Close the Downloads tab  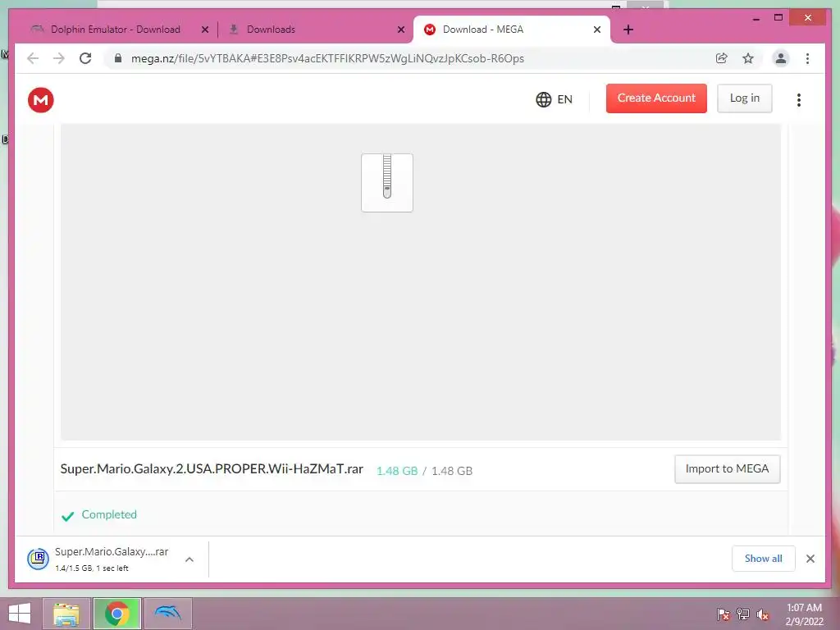(400, 30)
